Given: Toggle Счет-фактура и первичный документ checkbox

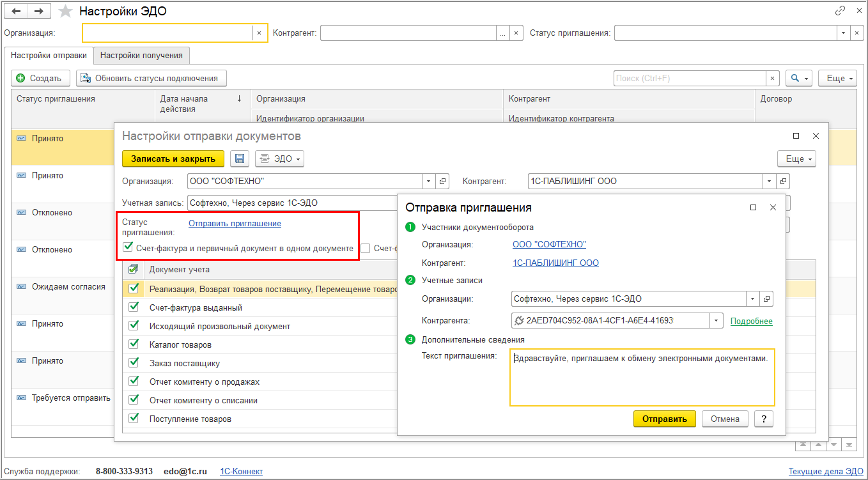Looking at the screenshot, I should [128, 247].
